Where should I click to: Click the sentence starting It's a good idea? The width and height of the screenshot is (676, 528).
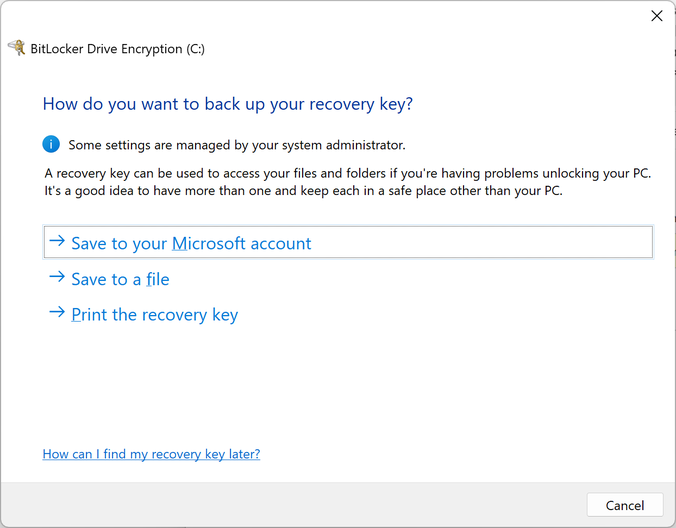[x=303, y=191]
